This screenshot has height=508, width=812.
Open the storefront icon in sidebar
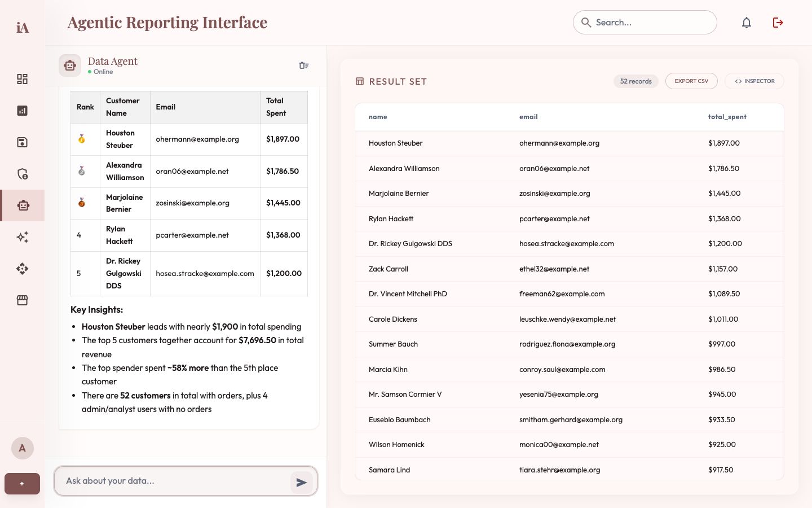(x=22, y=300)
